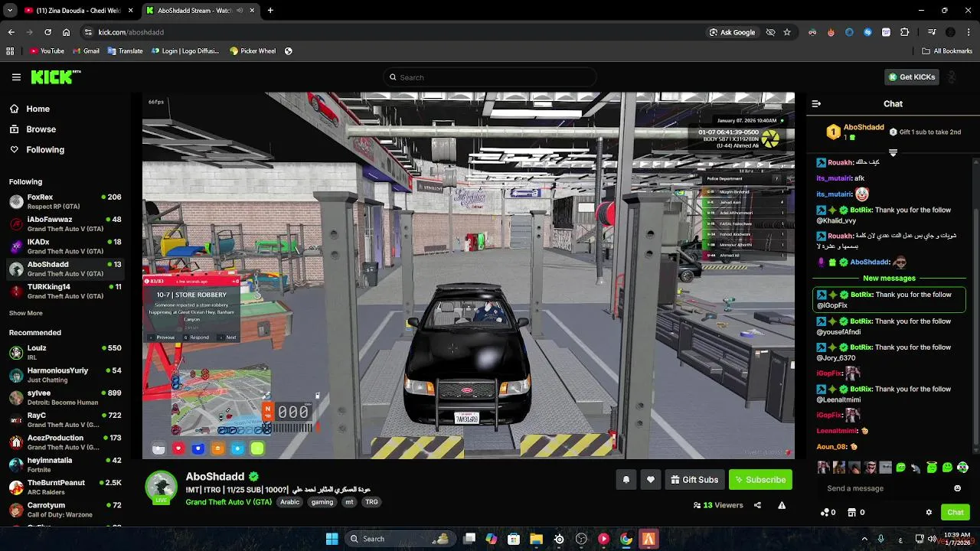Show hidden system tray icons
980x551 pixels.
tap(864, 539)
